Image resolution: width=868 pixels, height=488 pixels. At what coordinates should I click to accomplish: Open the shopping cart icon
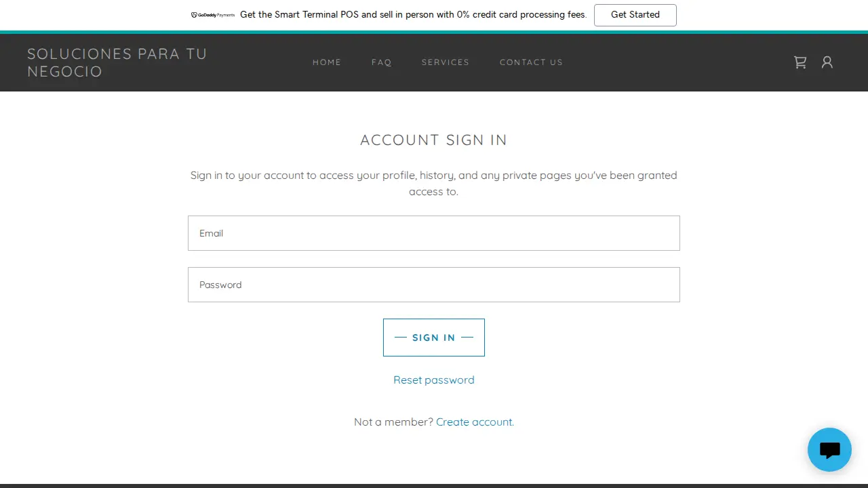coord(800,62)
